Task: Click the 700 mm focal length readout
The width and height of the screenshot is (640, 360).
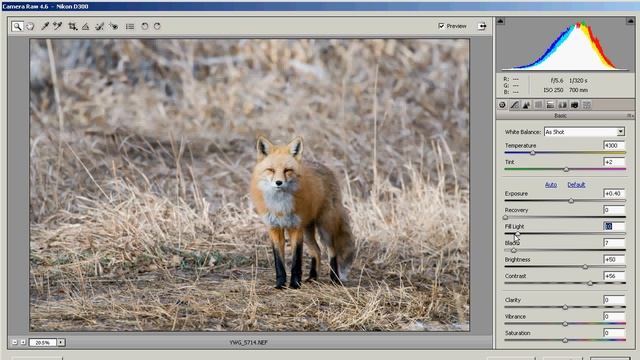Action: [x=578, y=90]
